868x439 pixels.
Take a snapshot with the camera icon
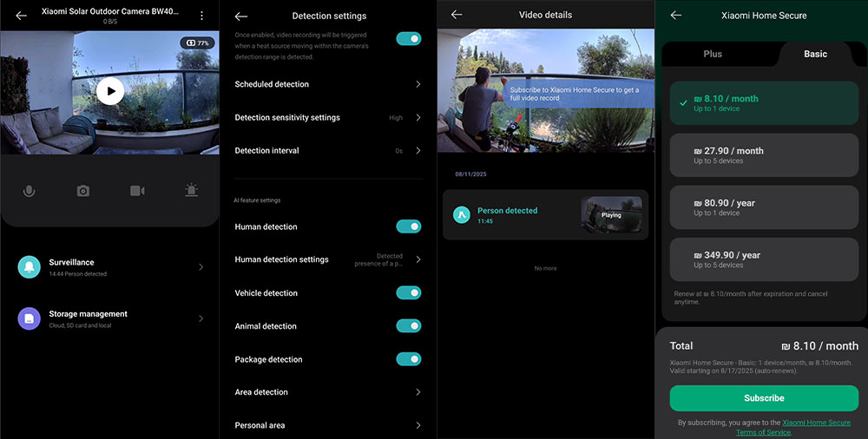pyautogui.click(x=83, y=191)
